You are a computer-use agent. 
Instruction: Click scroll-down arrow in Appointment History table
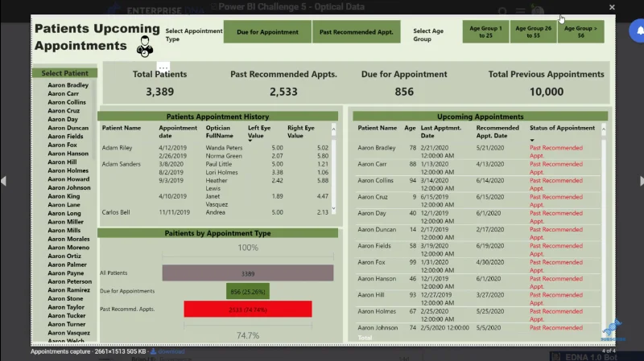pyautogui.click(x=333, y=208)
